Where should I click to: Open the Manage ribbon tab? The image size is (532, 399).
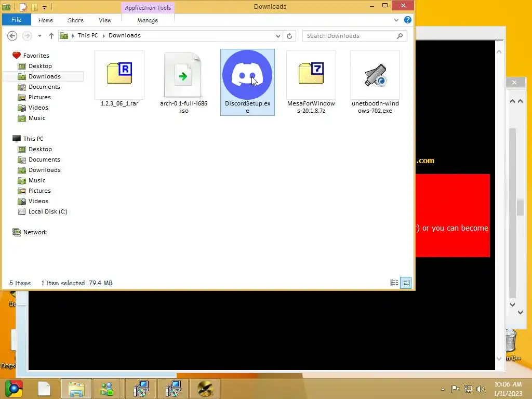point(148,20)
